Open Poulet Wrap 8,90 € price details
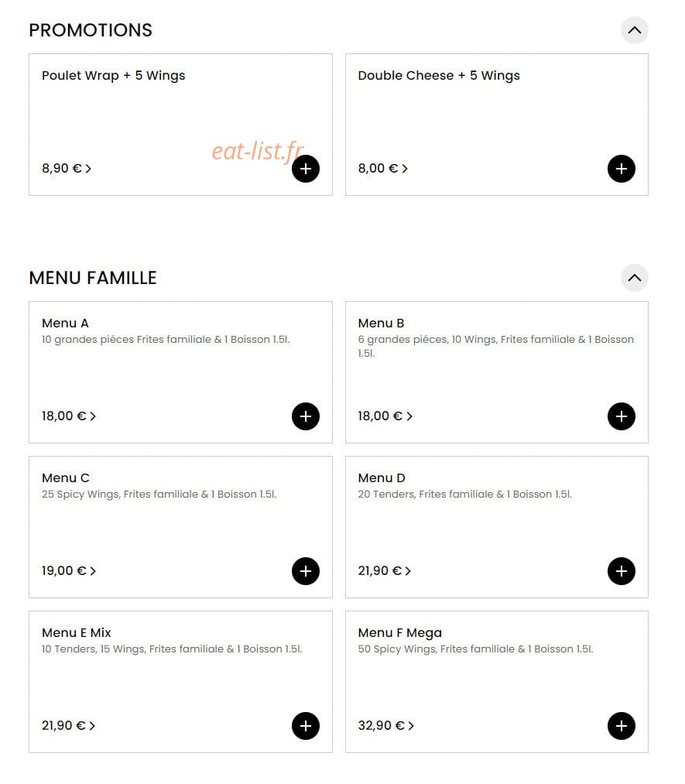Image resolution: width=685 pixels, height=784 pixels. 67,169
